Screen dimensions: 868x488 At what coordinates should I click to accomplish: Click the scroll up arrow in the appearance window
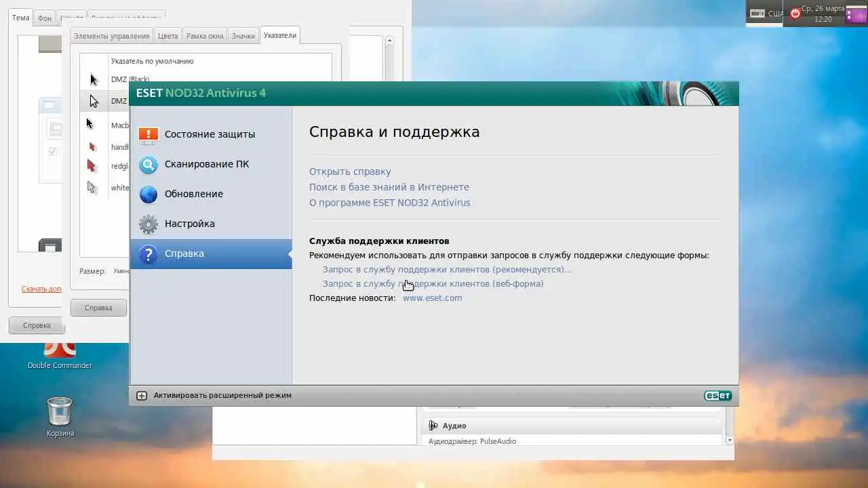coord(389,41)
